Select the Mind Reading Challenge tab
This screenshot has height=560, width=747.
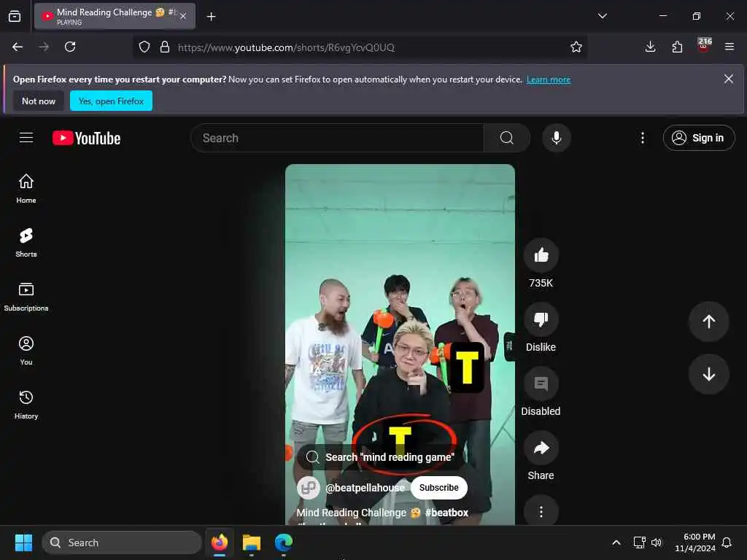(115, 16)
